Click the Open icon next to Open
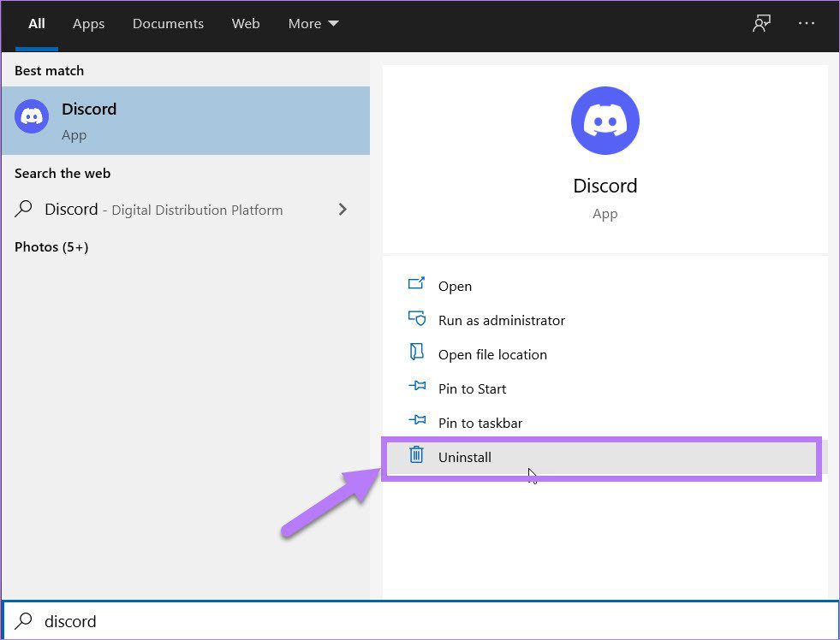 [416, 283]
